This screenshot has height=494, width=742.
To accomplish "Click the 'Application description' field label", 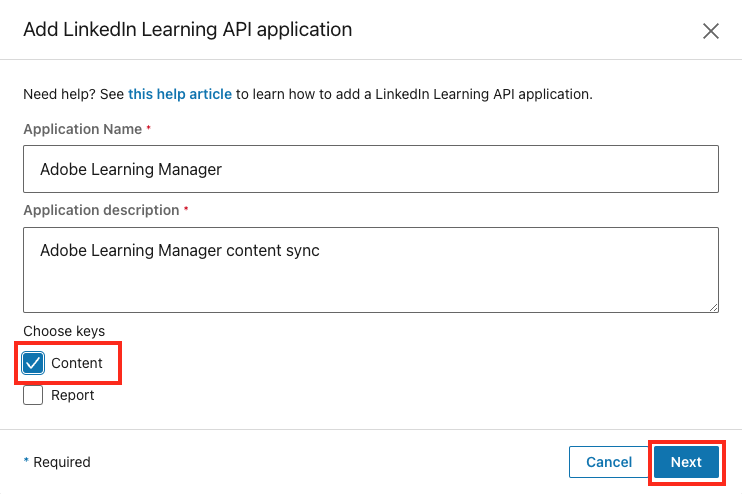I will [101, 210].
